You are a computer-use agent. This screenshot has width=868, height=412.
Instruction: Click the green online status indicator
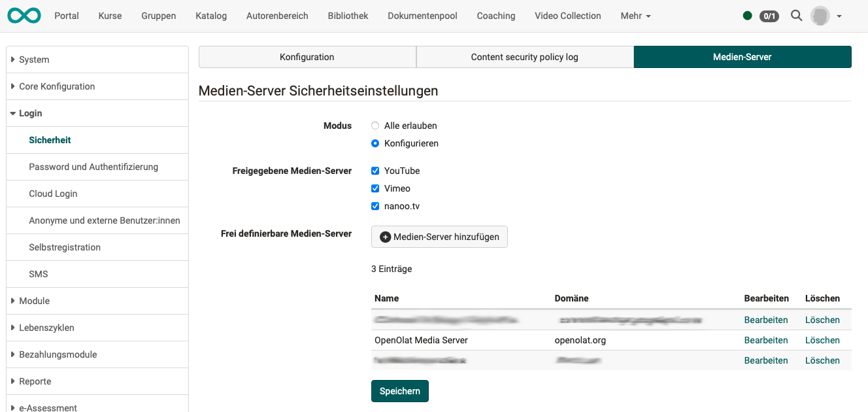(x=747, y=15)
